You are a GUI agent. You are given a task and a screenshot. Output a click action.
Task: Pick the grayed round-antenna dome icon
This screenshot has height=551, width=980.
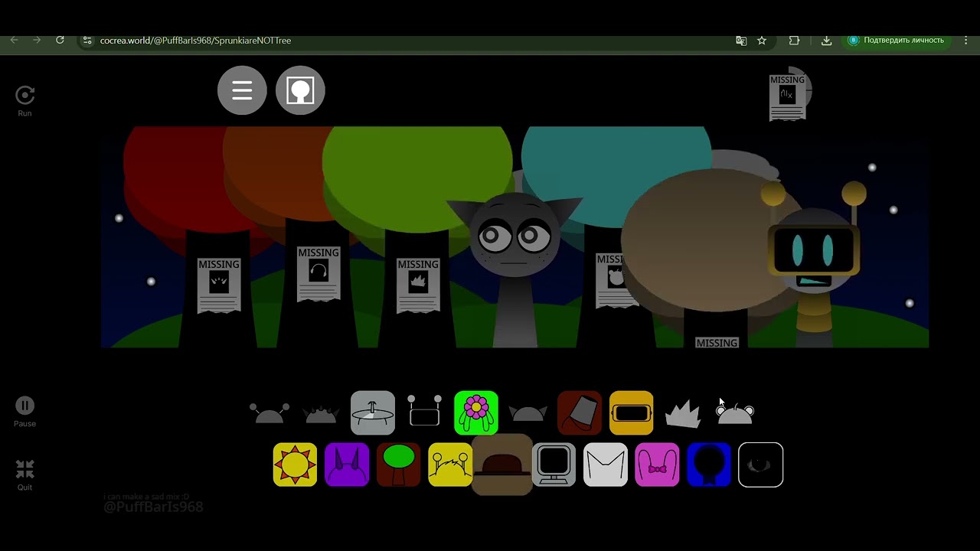point(269,414)
